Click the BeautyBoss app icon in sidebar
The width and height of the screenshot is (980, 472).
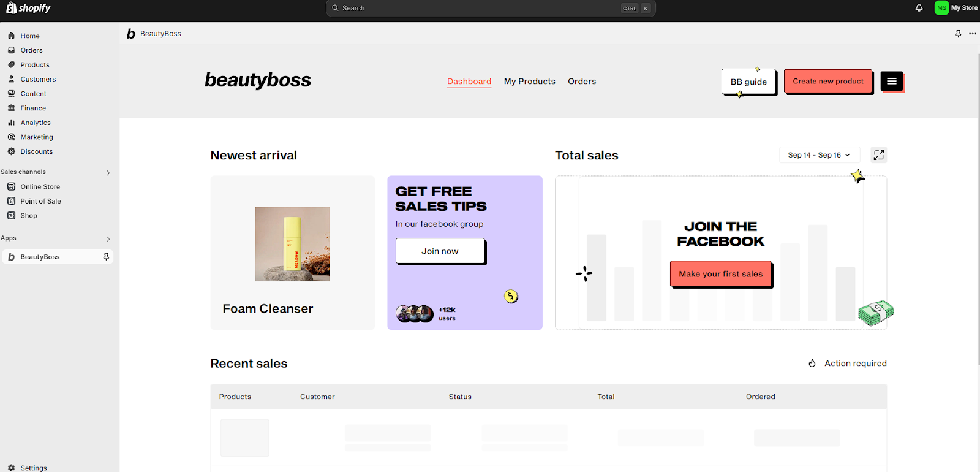[x=11, y=257]
